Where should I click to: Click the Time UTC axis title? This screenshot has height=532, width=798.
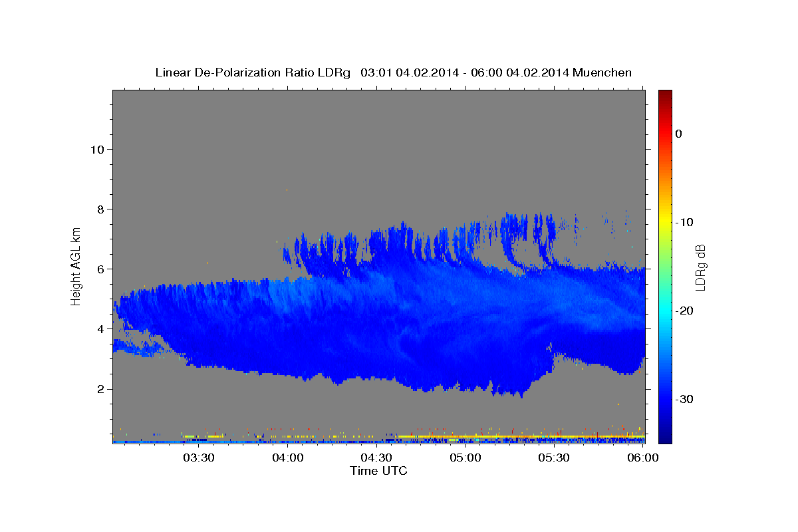pyautogui.click(x=378, y=471)
